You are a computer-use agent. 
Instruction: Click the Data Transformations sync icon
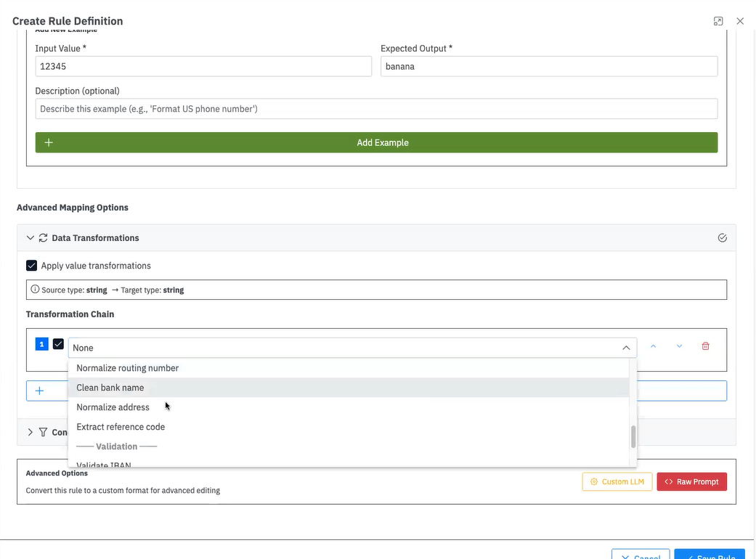coord(43,237)
